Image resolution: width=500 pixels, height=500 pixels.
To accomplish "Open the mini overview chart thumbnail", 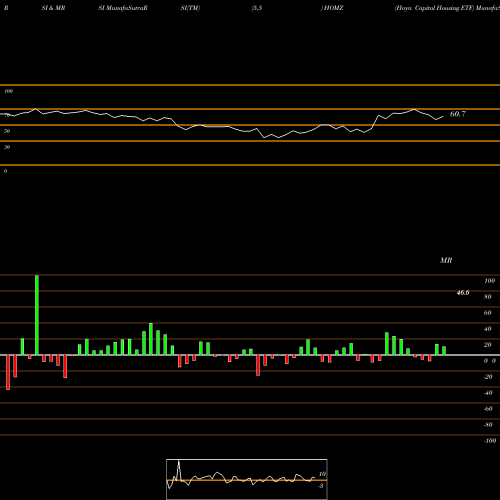I will coord(247,479).
